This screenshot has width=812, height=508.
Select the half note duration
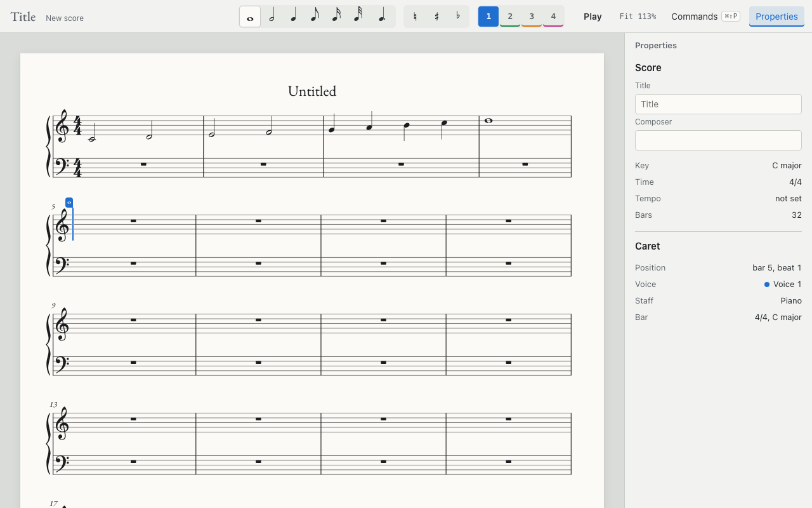272,17
